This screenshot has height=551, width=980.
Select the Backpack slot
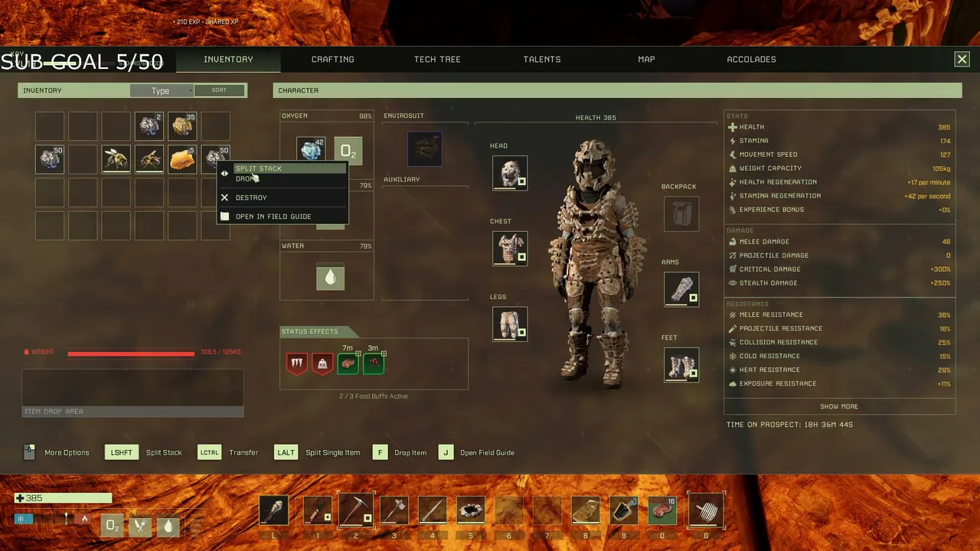(x=681, y=214)
